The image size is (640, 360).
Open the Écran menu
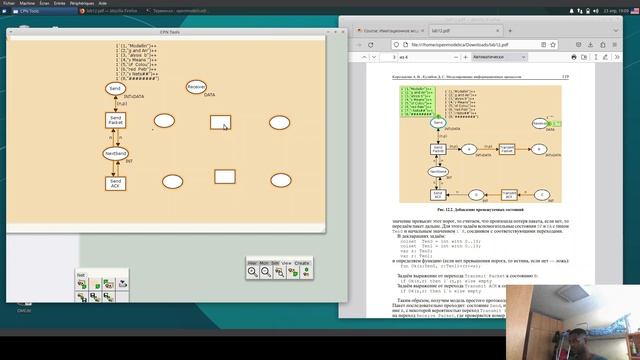44,3
